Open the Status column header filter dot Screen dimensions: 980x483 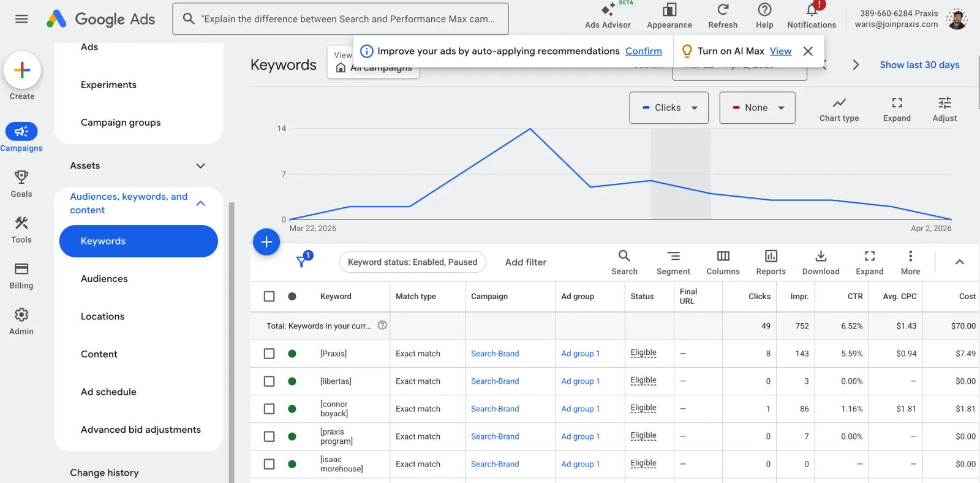click(x=292, y=296)
